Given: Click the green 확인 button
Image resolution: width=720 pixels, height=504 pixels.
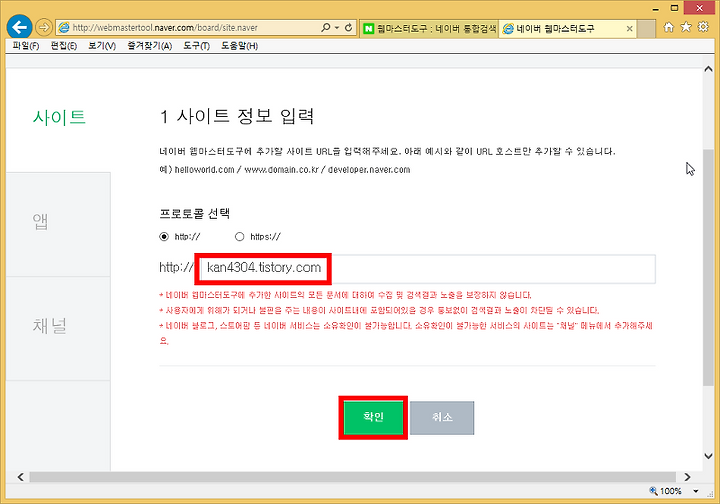Looking at the screenshot, I should (373, 417).
